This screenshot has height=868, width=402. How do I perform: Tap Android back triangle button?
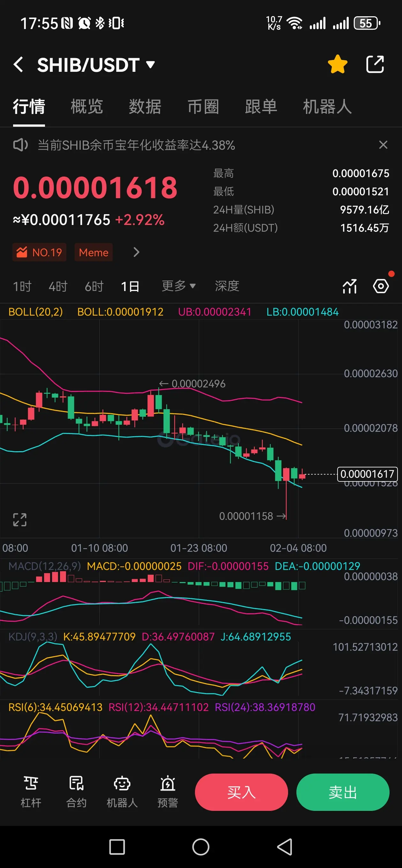point(285,847)
